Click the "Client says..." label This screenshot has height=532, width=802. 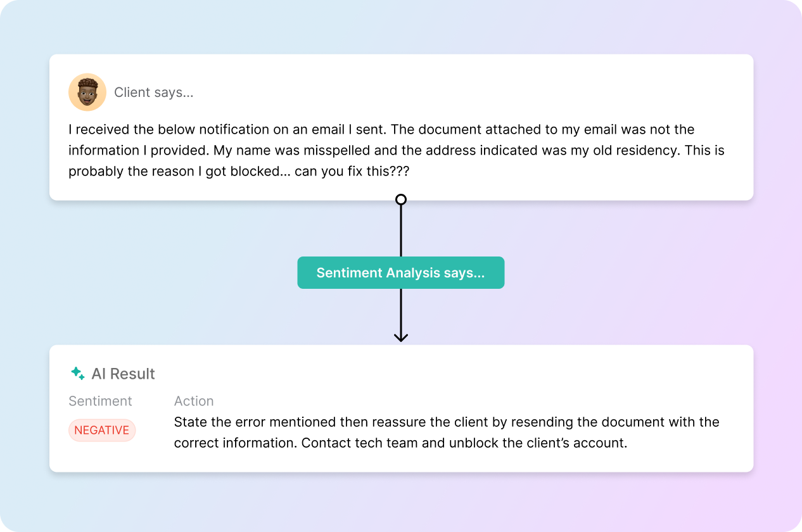153,92
